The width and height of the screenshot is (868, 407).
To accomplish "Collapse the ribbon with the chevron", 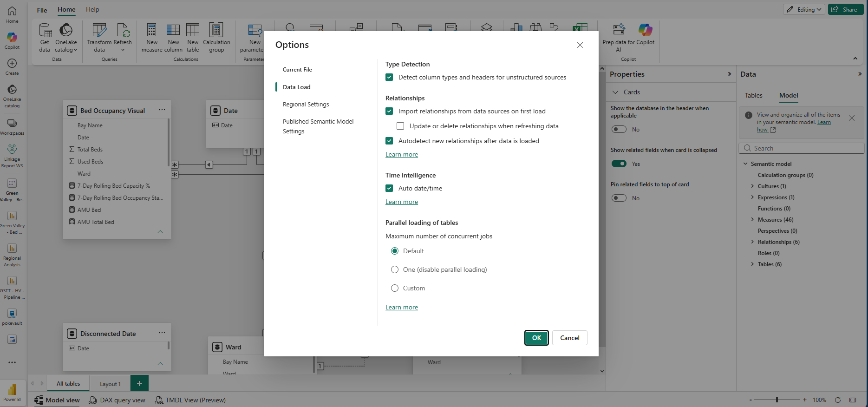I will (855, 59).
